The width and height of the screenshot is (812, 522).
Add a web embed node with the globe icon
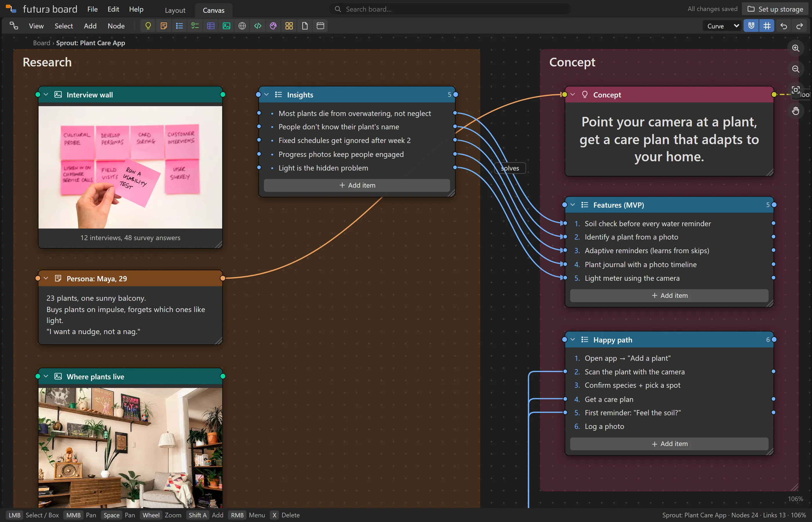tap(242, 26)
